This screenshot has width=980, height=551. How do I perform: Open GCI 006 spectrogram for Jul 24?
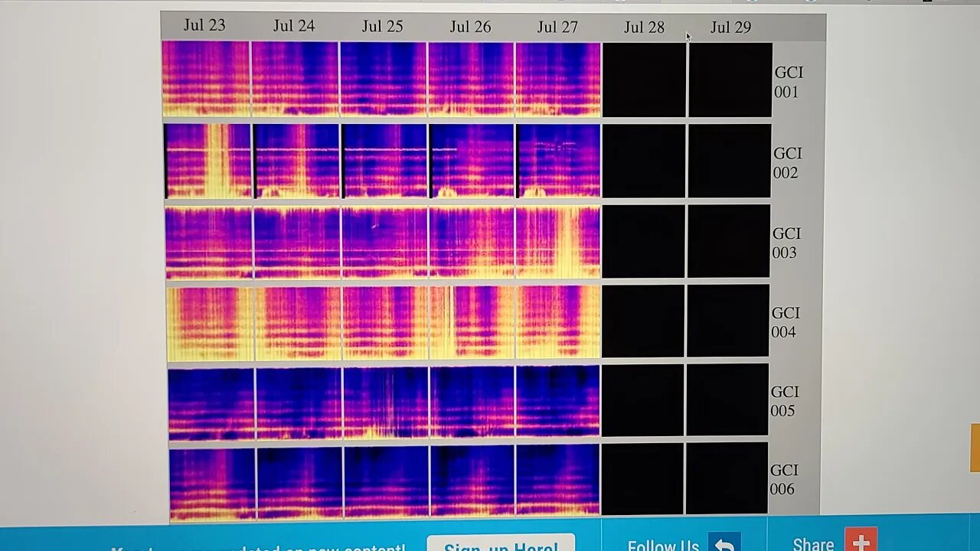point(300,484)
